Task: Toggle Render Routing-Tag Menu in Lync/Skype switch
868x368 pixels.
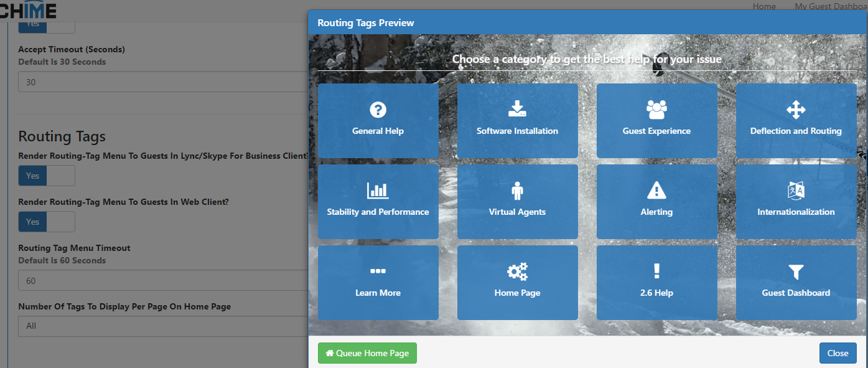Action: pos(47,176)
